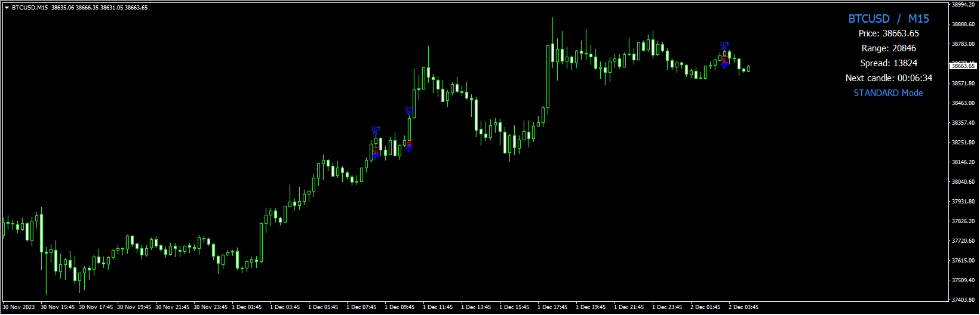
Task: Click the 1 Dec 21:45 time label
Action: (x=629, y=308)
